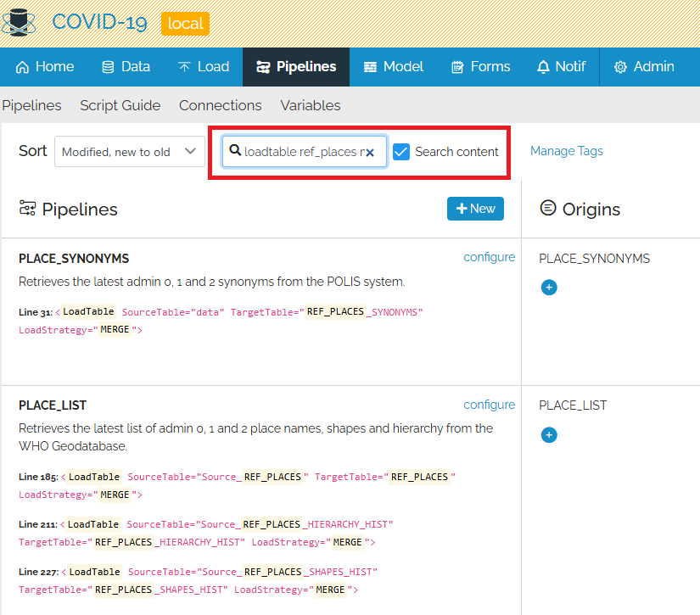Click the Line 31 search result
The image size is (700, 615).
pos(221,321)
